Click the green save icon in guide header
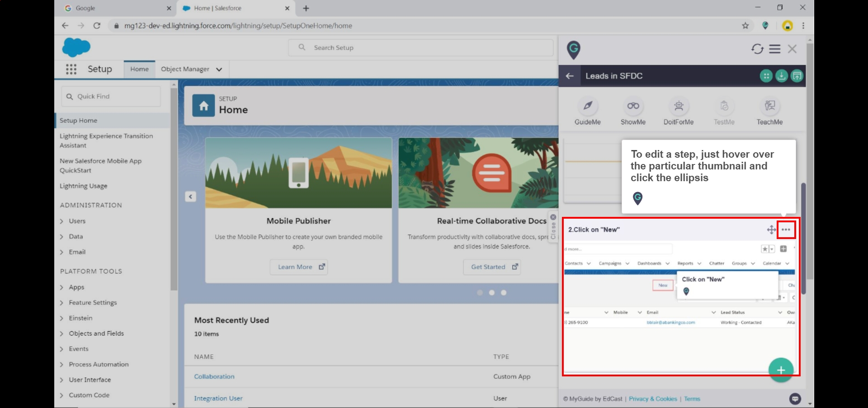868x408 pixels. tap(797, 76)
